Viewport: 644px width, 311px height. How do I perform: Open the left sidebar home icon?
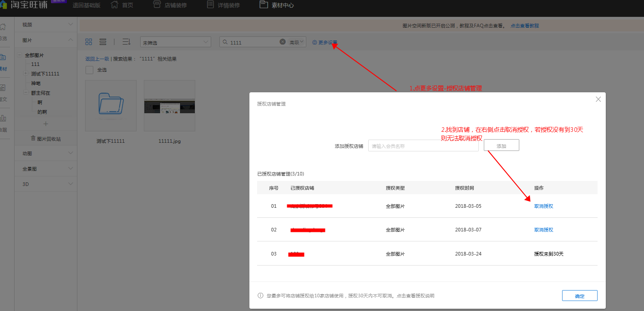(3, 27)
